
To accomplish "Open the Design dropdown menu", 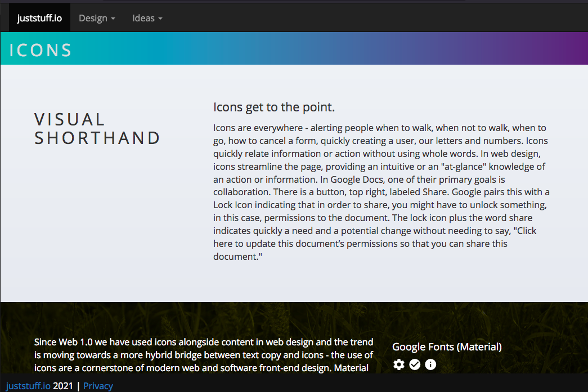I will 96,18.
